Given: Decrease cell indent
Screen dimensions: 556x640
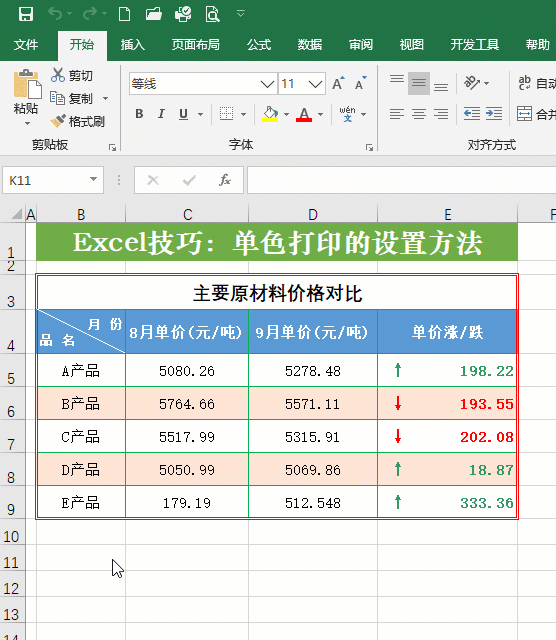Looking at the screenshot, I should [x=472, y=114].
